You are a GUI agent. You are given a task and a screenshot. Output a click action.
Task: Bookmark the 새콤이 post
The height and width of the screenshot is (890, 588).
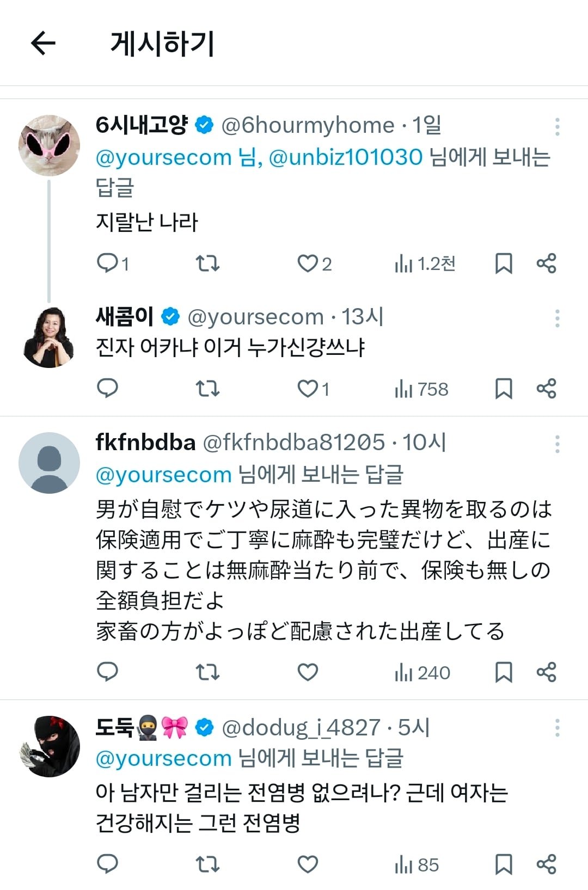point(504,389)
